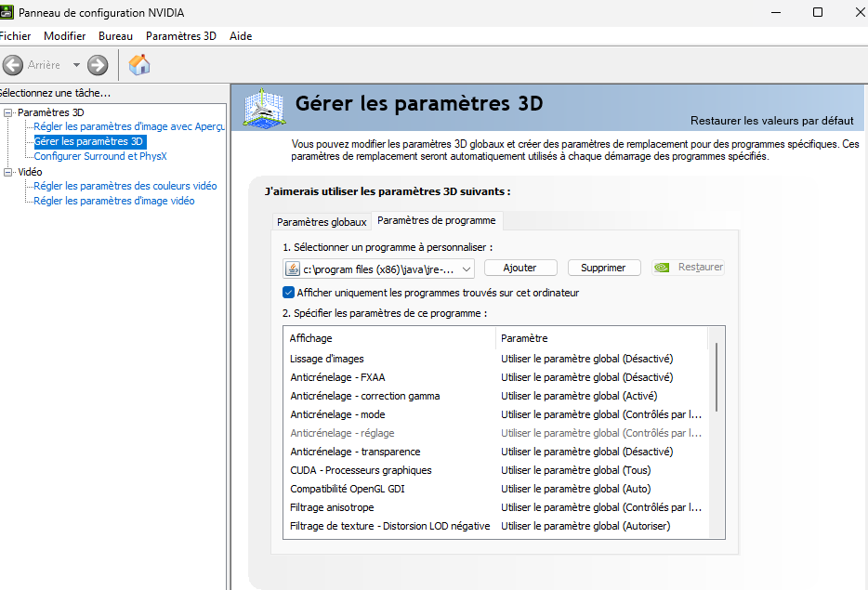Select the Paramètres 3D tree label
Image resolution: width=868 pixels, height=590 pixels.
51,112
